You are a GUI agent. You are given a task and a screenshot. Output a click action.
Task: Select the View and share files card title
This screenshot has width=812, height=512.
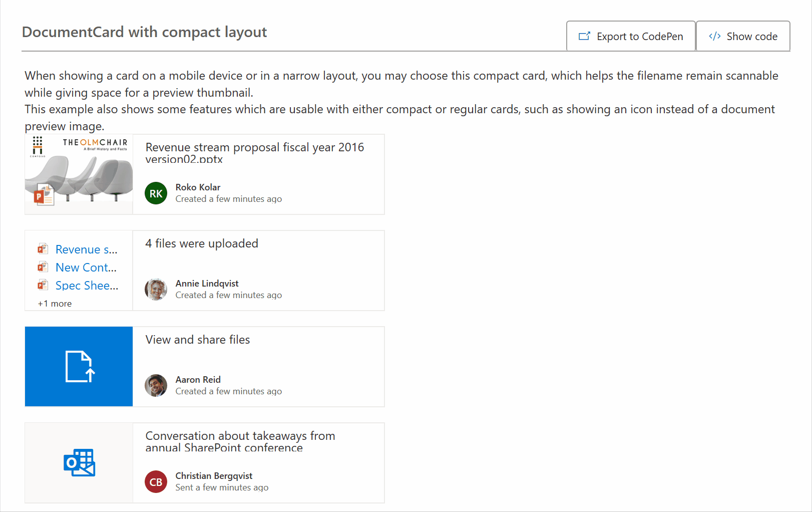coord(197,339)
